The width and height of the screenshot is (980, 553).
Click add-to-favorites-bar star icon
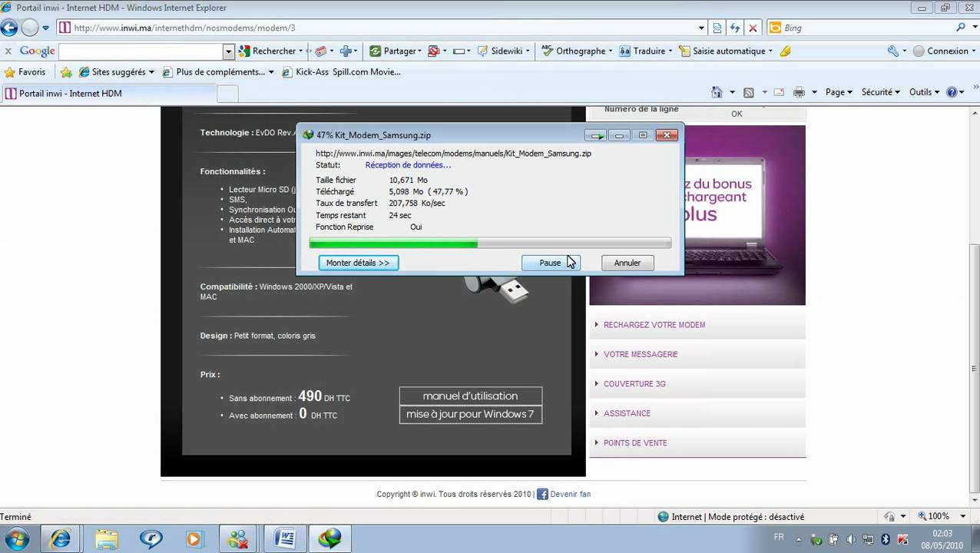pyautogui.click(x=66, y=71)
